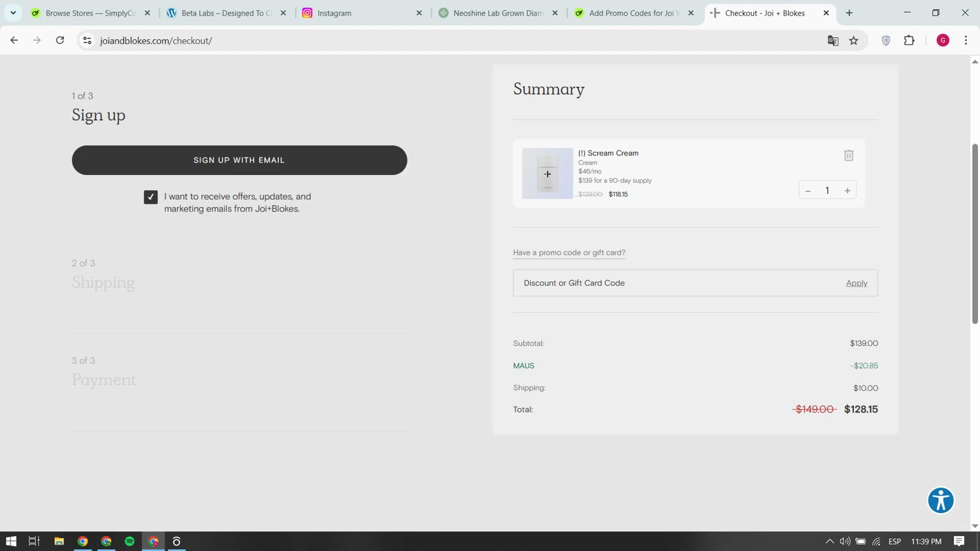Switch to the Beta Labs tab
This screenshot has height=551, width=980.
(227, 13)
